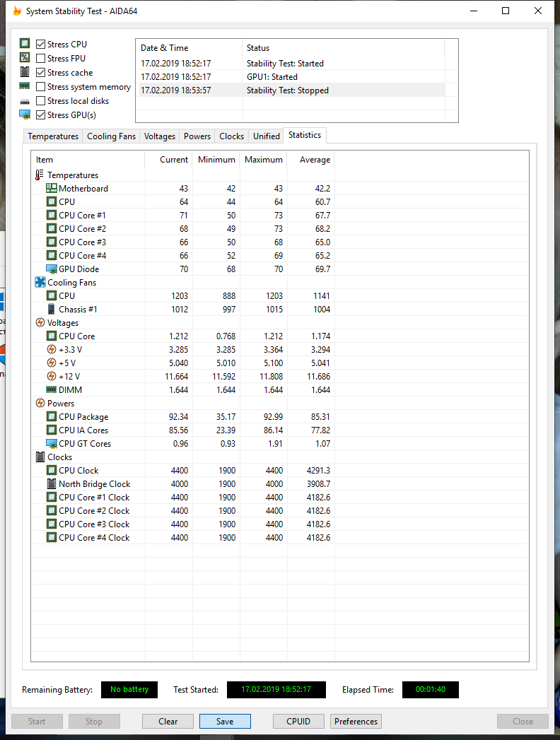Uncheck the Stress GPU(s) option
The image size is (560, 740).
pos(40,115)
